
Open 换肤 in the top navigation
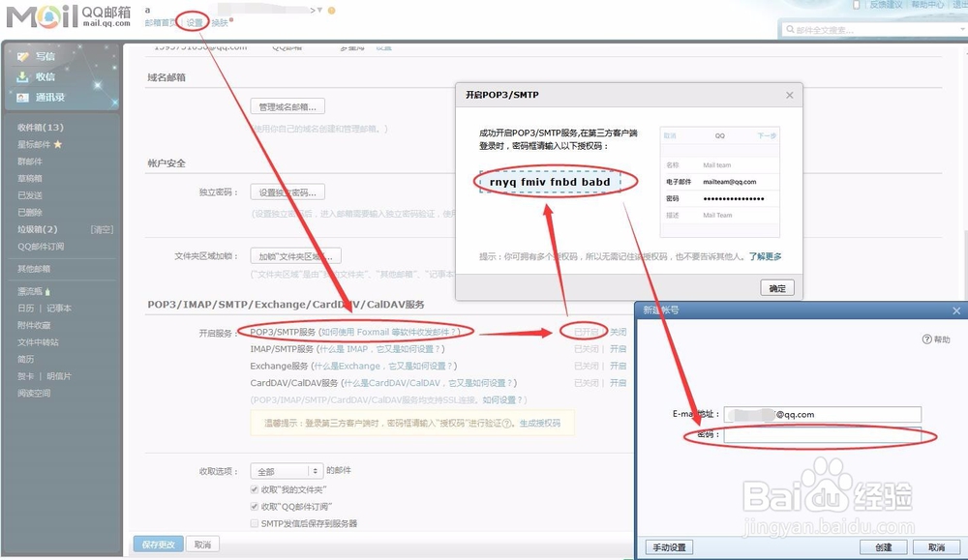[x=219, y=23]
